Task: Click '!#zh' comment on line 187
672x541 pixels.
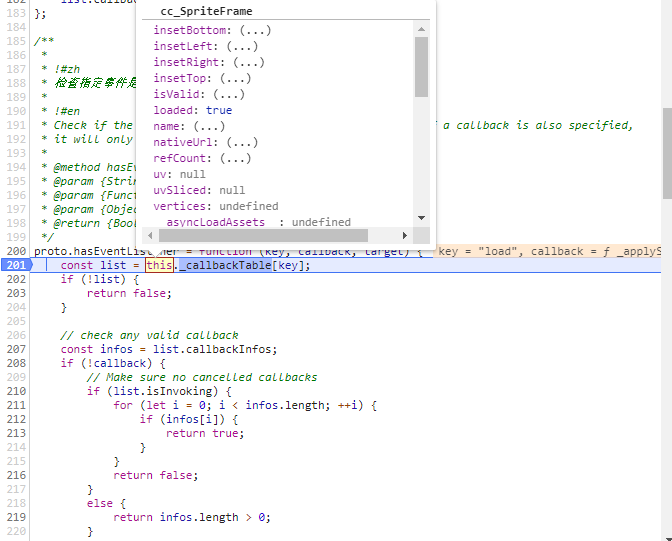Action: [x=67, y=69]
